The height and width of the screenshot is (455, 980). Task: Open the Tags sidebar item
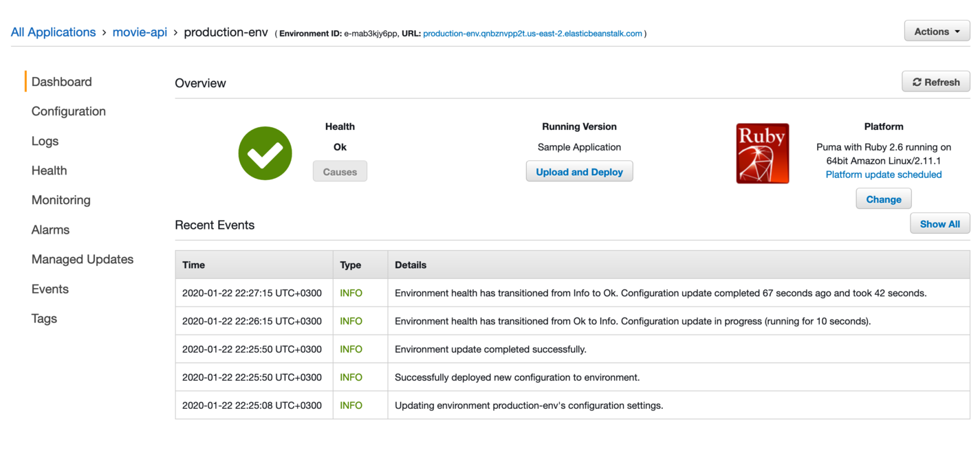tap(44, 318)
